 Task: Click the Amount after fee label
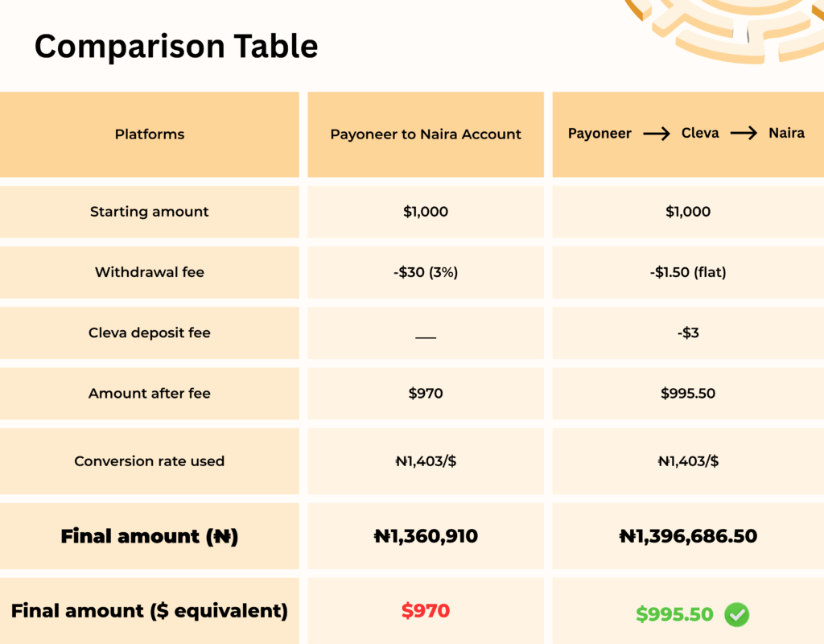[x=150, y=394]
